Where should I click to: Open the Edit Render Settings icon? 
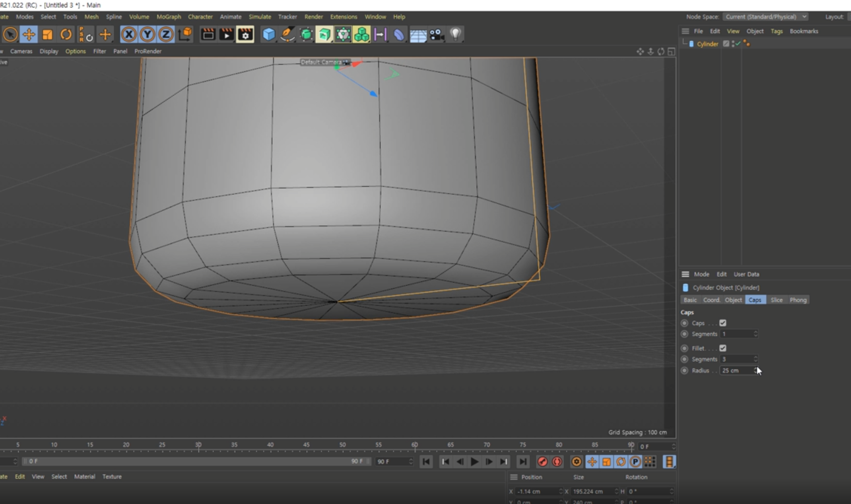tap(245, 35)
